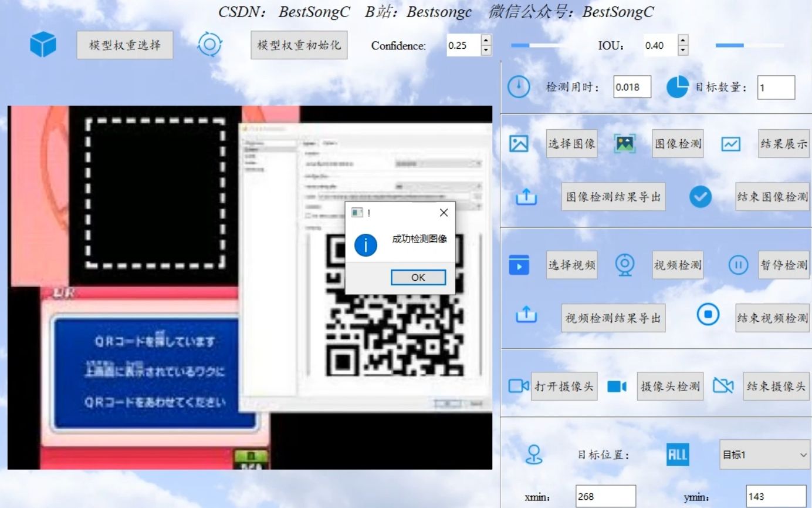Click the clock icon beside 检测用时
This screenshot has height=508, width=812.
pyautogui.click(x=519, y=88)
